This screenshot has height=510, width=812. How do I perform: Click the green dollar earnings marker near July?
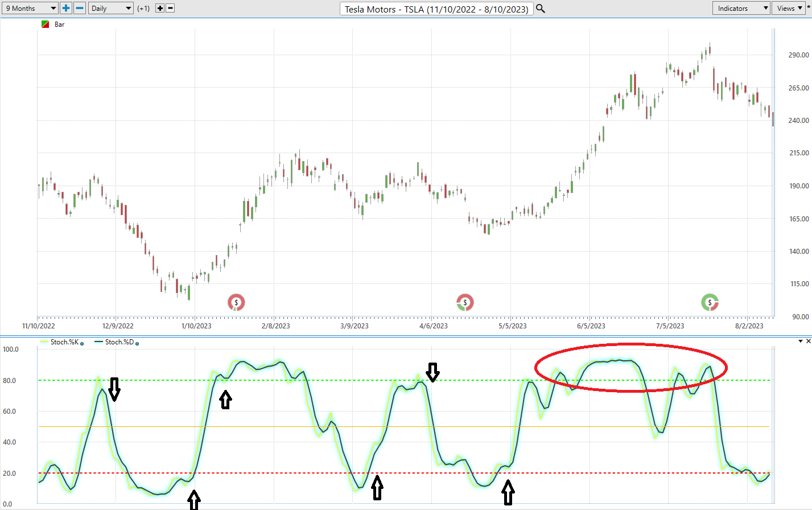click(x=710, y=302)
